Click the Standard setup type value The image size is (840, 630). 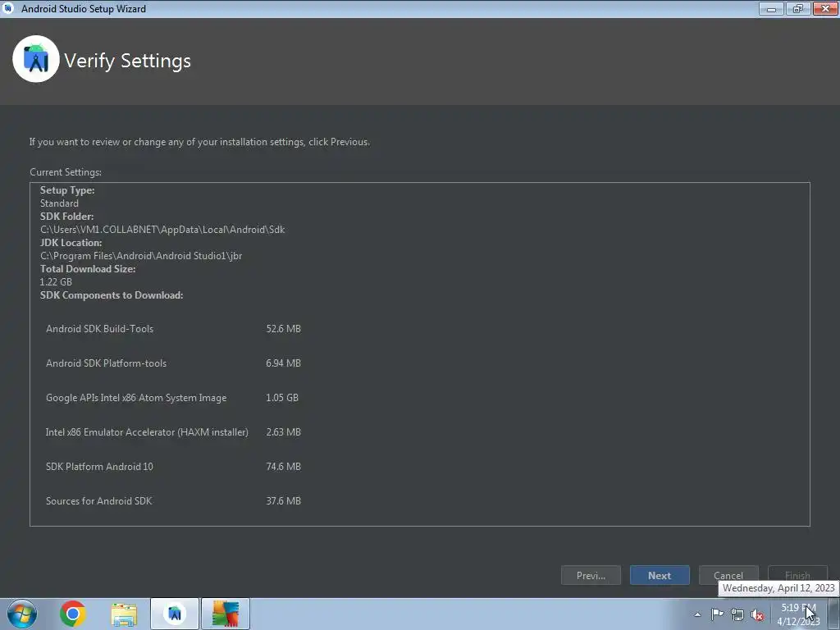pos(59,203)
